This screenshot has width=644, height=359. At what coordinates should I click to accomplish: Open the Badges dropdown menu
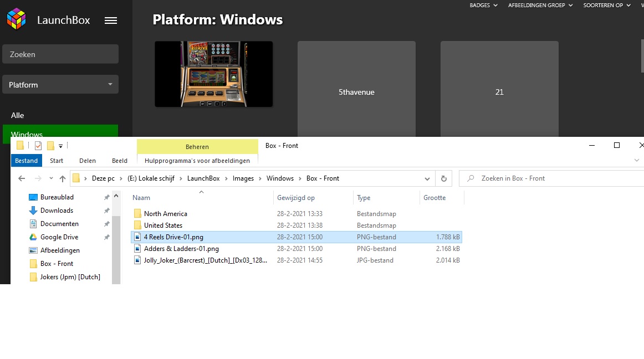point(483,6)
